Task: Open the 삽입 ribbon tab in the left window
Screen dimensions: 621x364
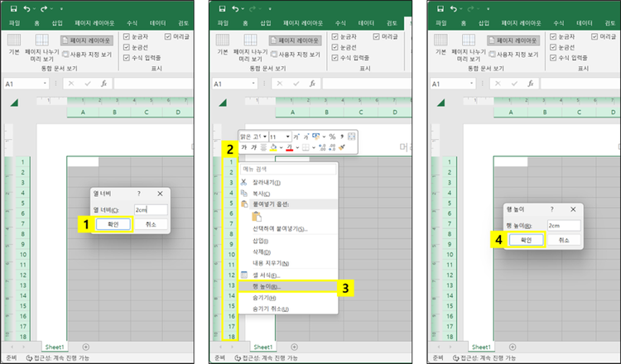Action: tap(57, 23)
